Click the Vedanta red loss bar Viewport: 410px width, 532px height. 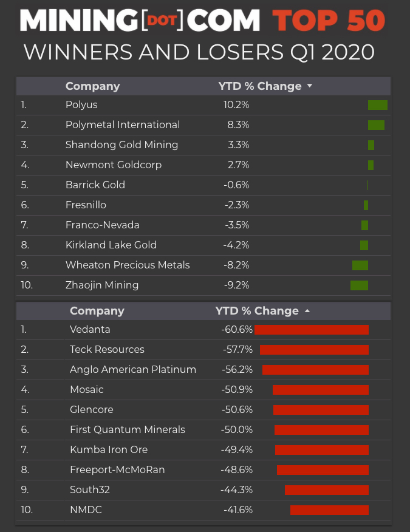click(312, 330)
